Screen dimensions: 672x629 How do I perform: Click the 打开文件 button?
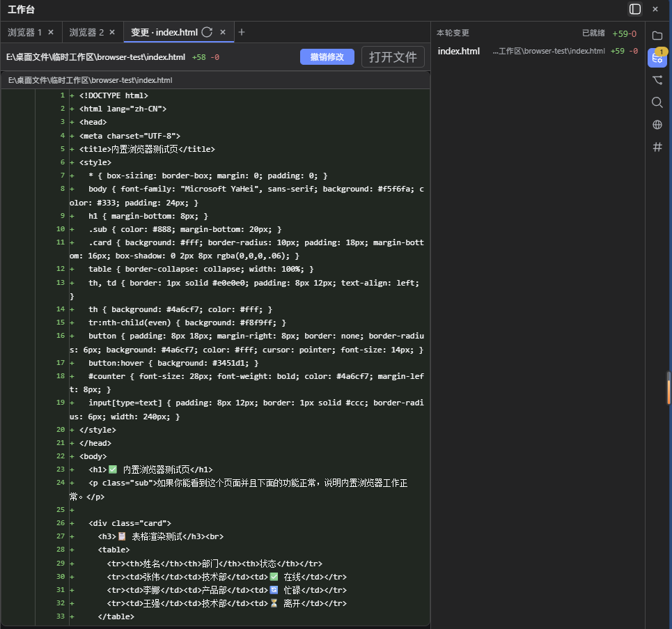click(x=393, y=56)
